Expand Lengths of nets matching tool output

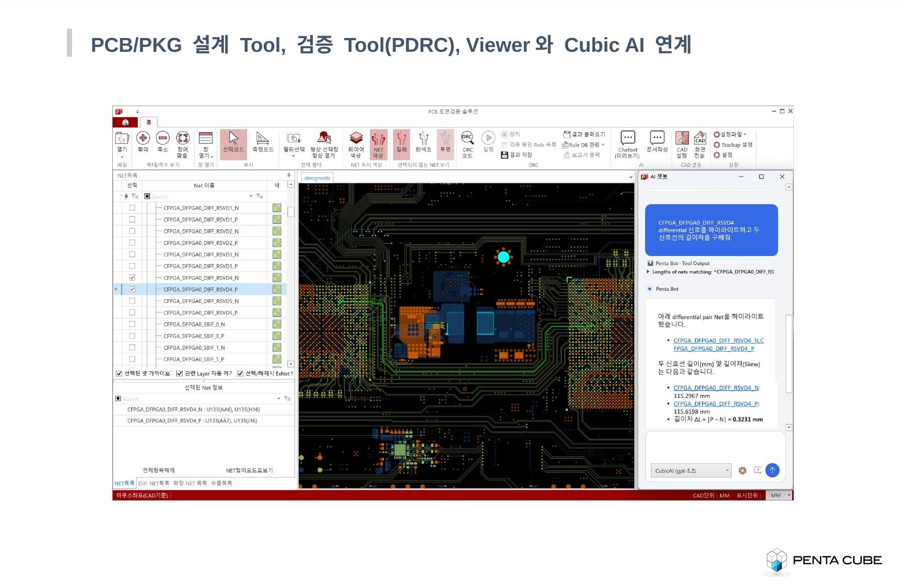click(648, 272)
